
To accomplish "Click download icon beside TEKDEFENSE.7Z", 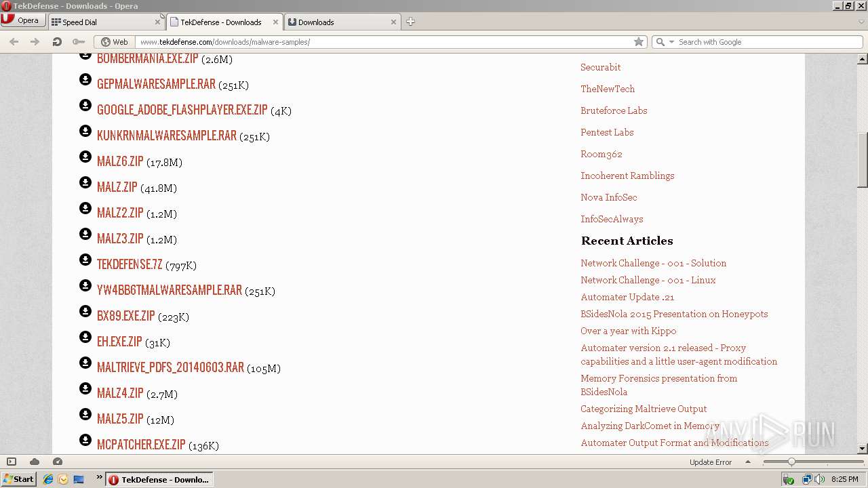I will coord(85,260).
